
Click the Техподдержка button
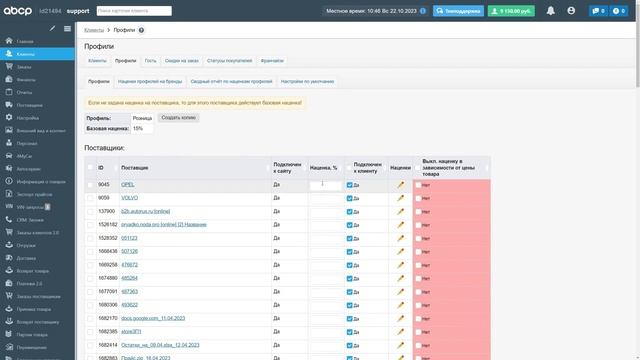458,11
